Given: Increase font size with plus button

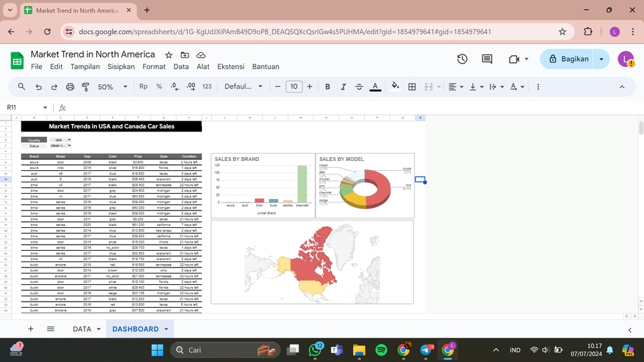Looking at the screenshot, I should [310, 86].
